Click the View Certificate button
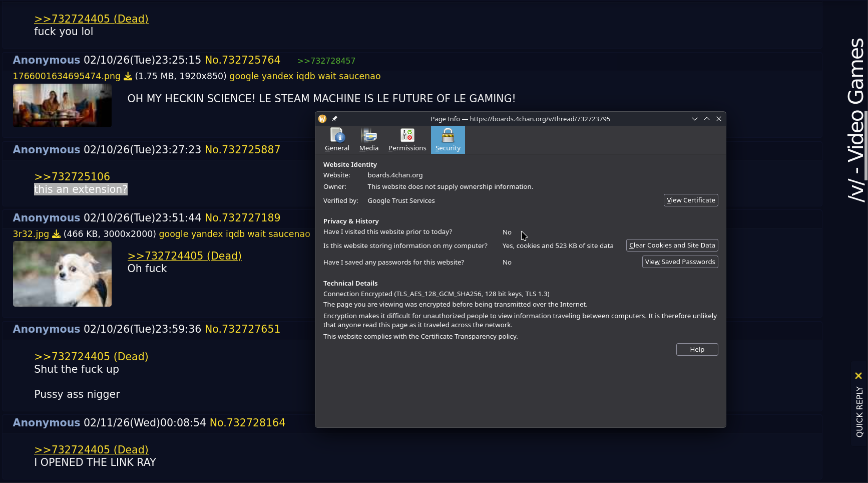This screenshot has height=483, width=868. pos(691,200)
